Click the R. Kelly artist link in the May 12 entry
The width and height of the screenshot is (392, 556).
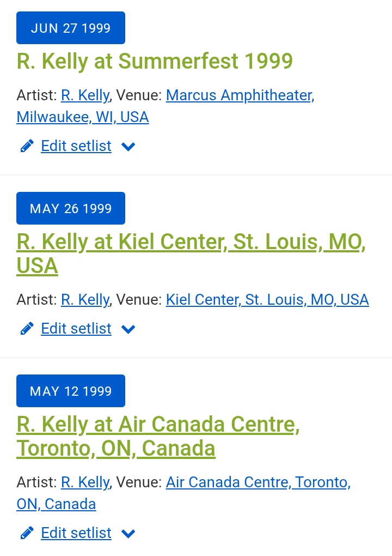click(85, 482)
